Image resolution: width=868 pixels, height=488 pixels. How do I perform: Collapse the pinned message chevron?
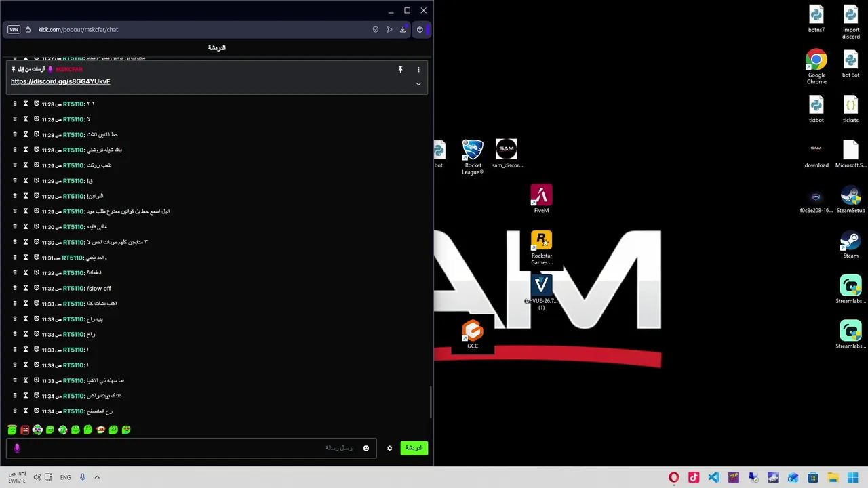pos(418,84)
